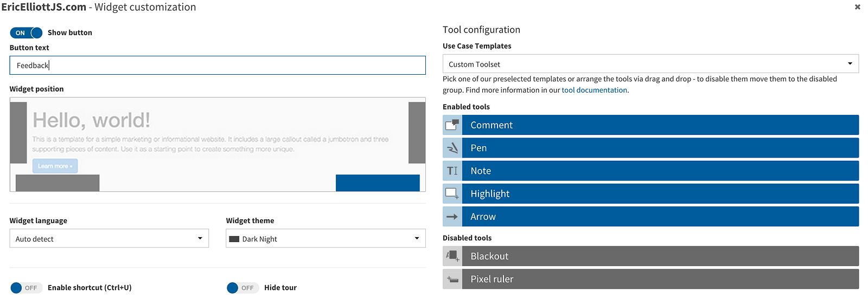This screenshot has width=868, height=299.
Task: Click the Highlight tool icon
Action: pyautogui.click(x=452, y=194)
